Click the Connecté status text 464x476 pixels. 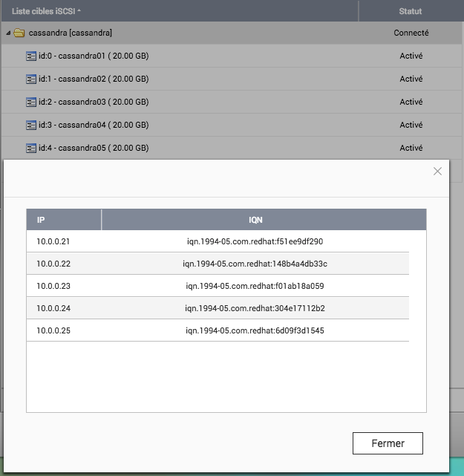(411, 33)
